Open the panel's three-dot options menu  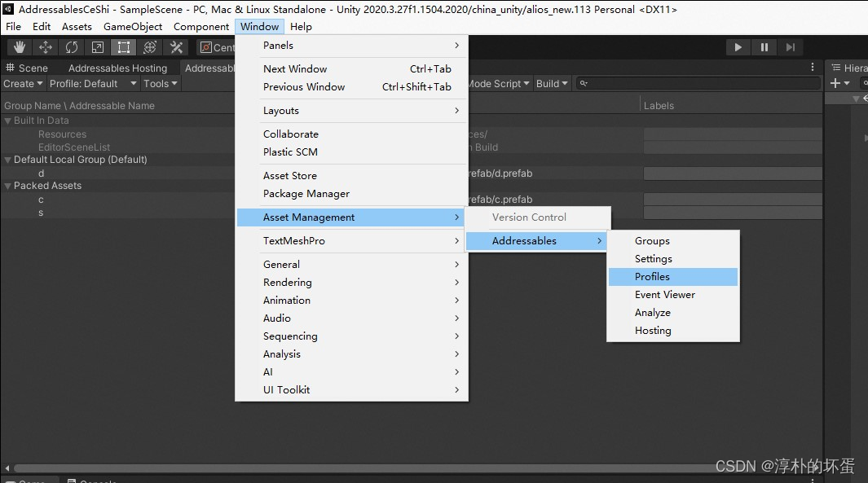coord(812,67)
